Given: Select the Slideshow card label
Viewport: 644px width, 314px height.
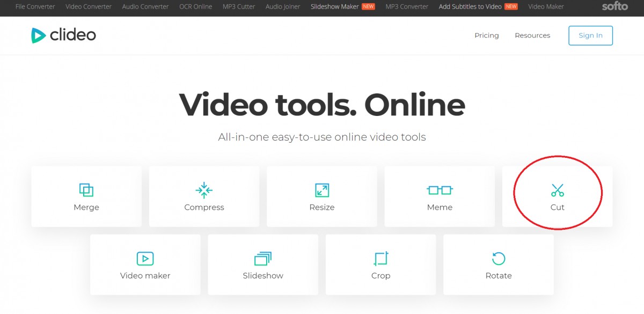Looking at the screenshot, I should click(x=263, y=276).
